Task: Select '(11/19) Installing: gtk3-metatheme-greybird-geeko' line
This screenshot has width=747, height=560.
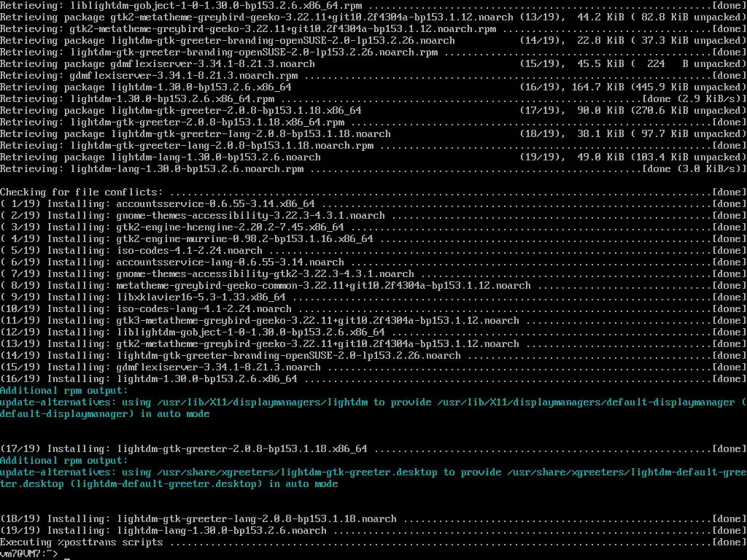Action: (x=373, y=321)
